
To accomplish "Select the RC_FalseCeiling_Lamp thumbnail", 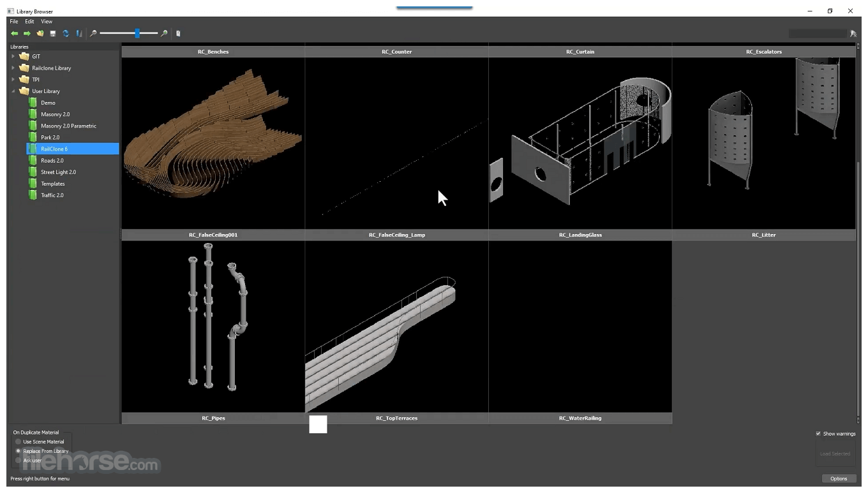I will point(397,143).
